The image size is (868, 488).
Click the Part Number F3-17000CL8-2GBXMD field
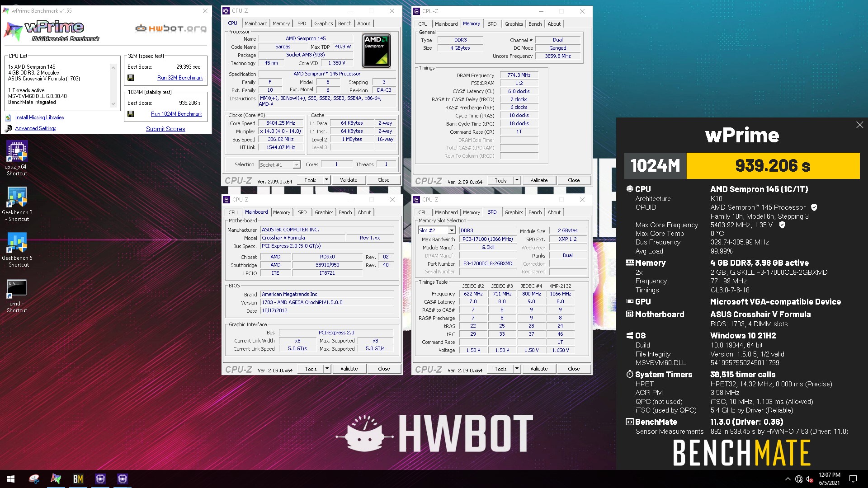pos(488,264)
